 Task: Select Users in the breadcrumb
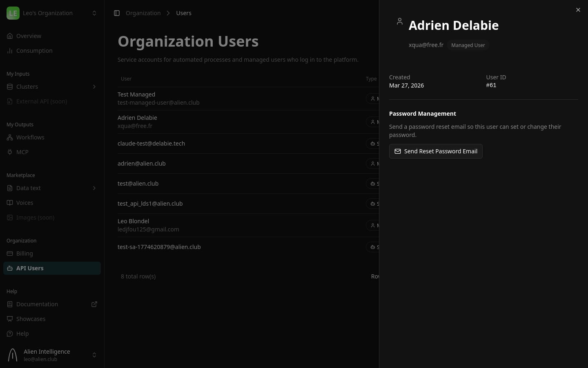(184, 13)
